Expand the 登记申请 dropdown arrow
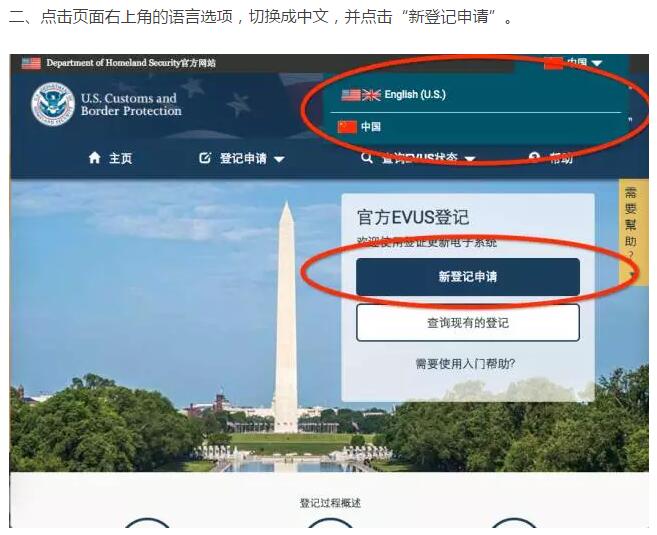This screenshot has height=535, width=657. pos(279,159)
